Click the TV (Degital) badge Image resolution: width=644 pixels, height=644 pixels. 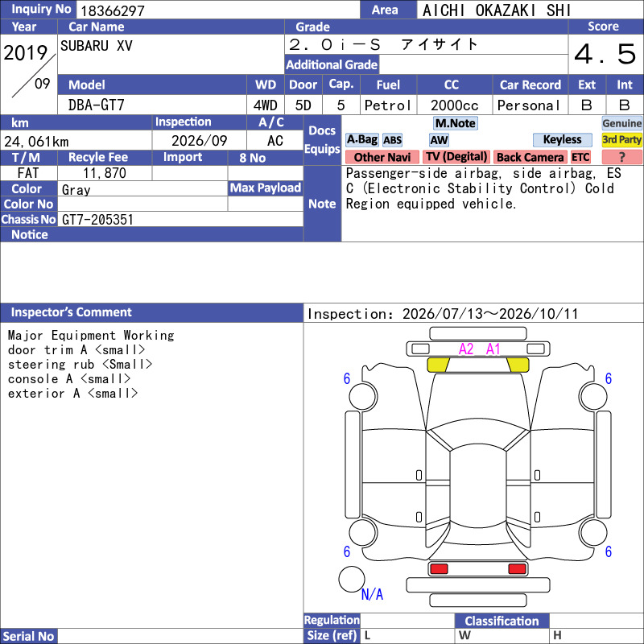coord(456,157)
